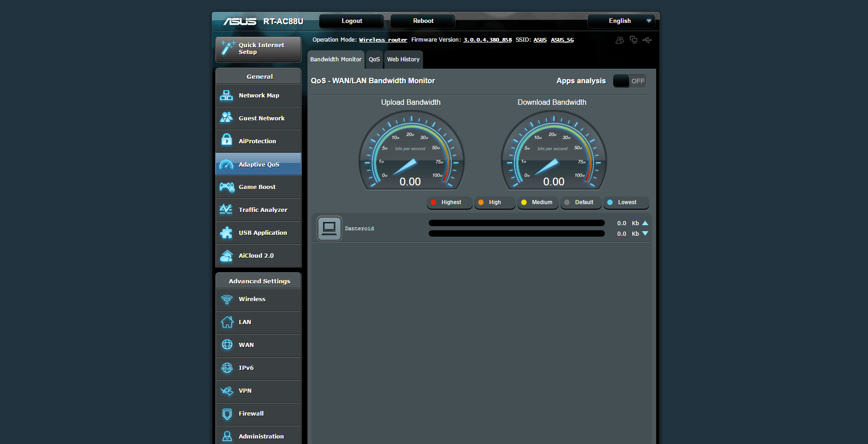Click the Advanced Settings section header
This screenshot has height=444, width=868.
pyautogui.click(x=259, y=281)
